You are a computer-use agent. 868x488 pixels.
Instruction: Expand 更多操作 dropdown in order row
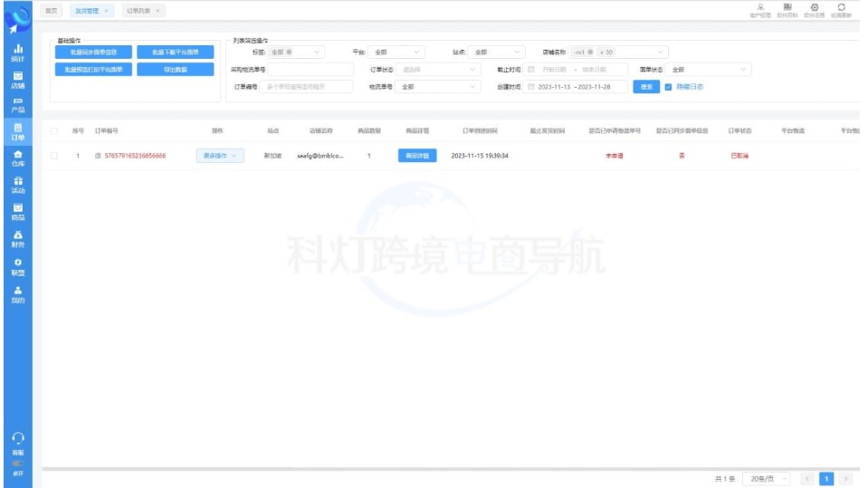pos(220,156)
